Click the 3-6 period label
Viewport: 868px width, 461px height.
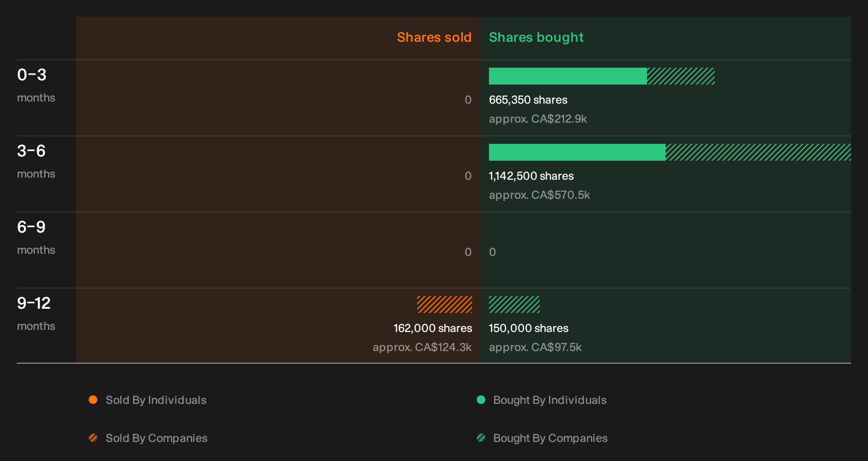pyautogui.click(x=31, y=151)
